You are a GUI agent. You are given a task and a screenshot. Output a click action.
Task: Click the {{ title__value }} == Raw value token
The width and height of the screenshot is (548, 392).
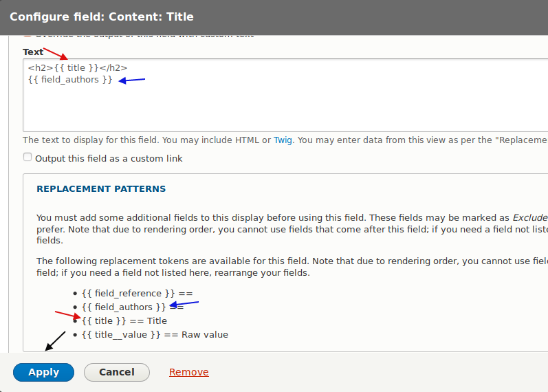click(x=154, y=335)
